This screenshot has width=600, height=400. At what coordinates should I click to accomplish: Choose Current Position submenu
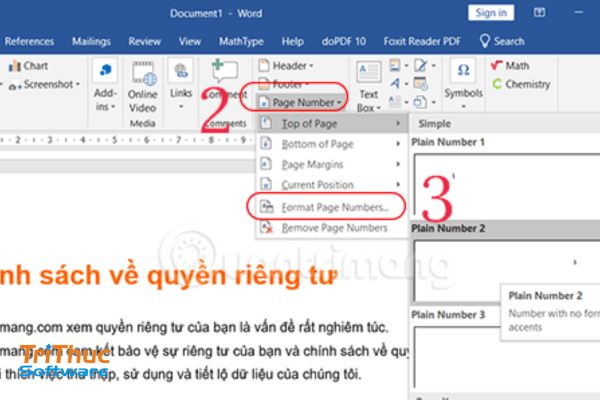pos(331,184)
